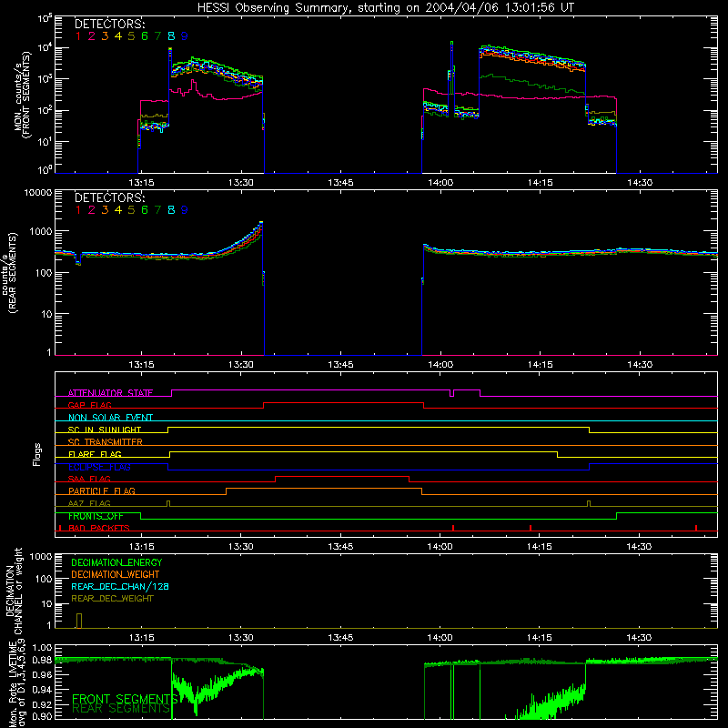The image size is (728, 728).
Task: Click the REAR_DEC_WEIGHT spike in decimation plot
Action: (x=79, y=622)
